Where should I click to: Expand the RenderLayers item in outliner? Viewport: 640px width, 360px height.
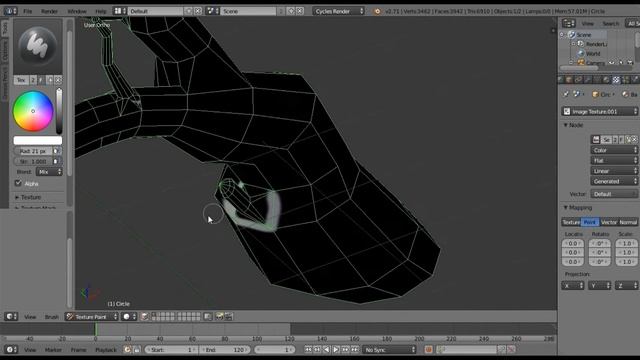point(573,44)
